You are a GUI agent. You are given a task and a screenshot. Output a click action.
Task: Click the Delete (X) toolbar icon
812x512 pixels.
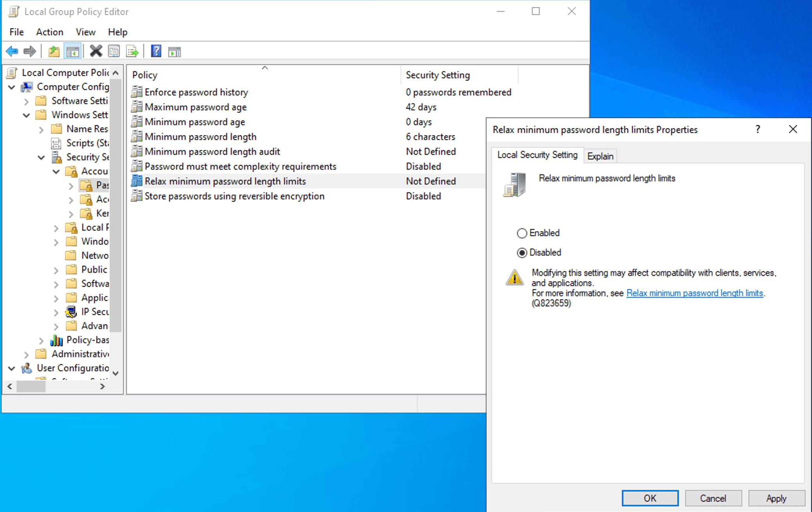(96, 51)
